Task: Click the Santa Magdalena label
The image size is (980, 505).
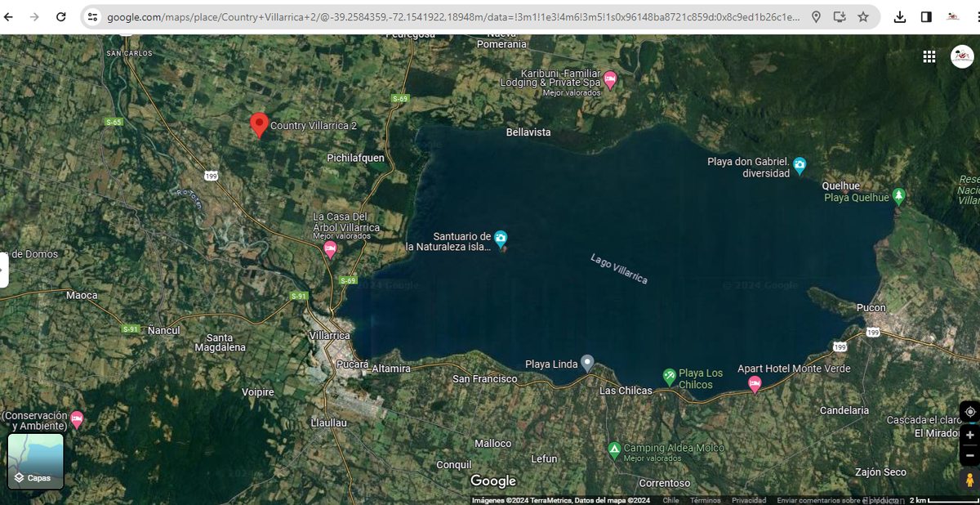Action: (x=220, y=342)
